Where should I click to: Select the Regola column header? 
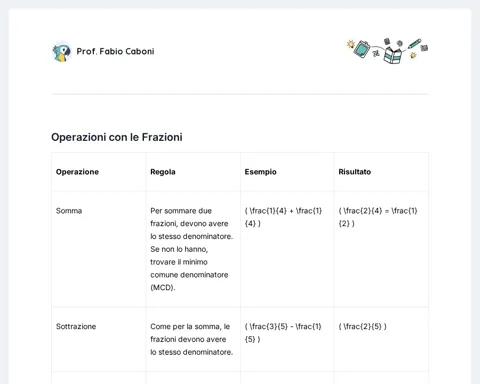point(163,172)
